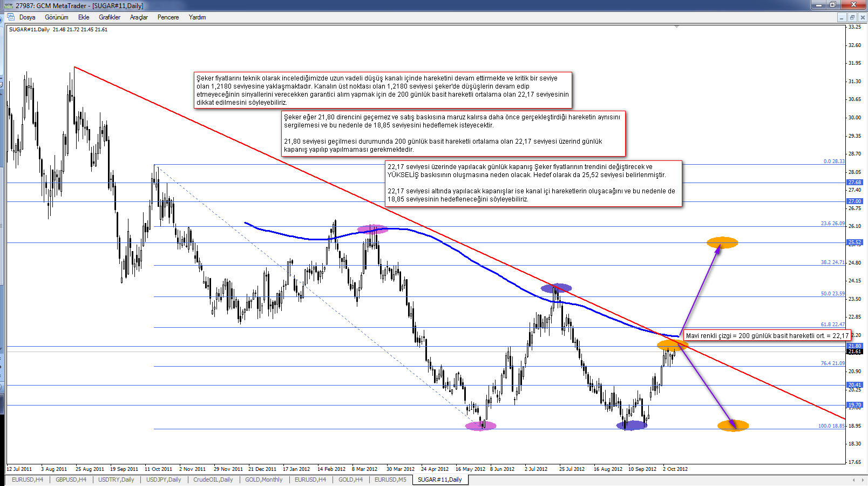Open the Araçlar menu
This screenshot has height=486, width=868.
tap(139, 17)
